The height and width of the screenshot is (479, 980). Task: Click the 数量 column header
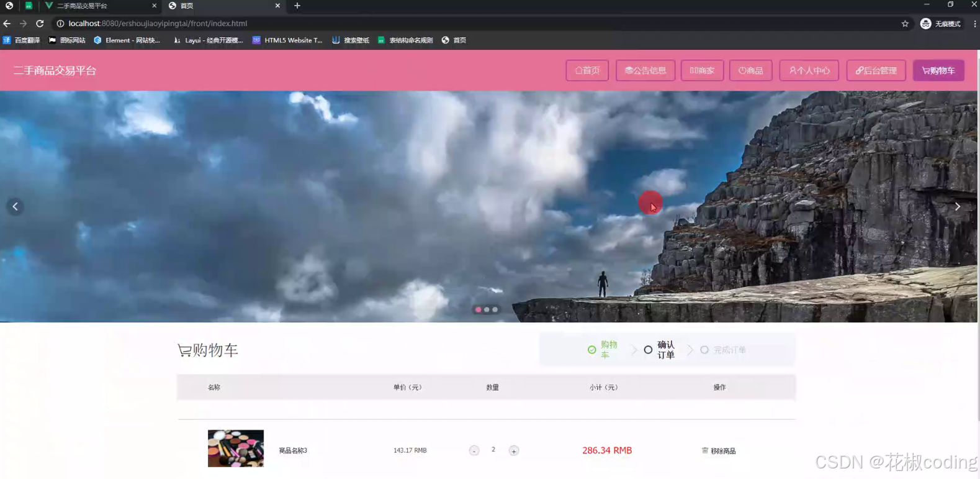coord(493,387)
